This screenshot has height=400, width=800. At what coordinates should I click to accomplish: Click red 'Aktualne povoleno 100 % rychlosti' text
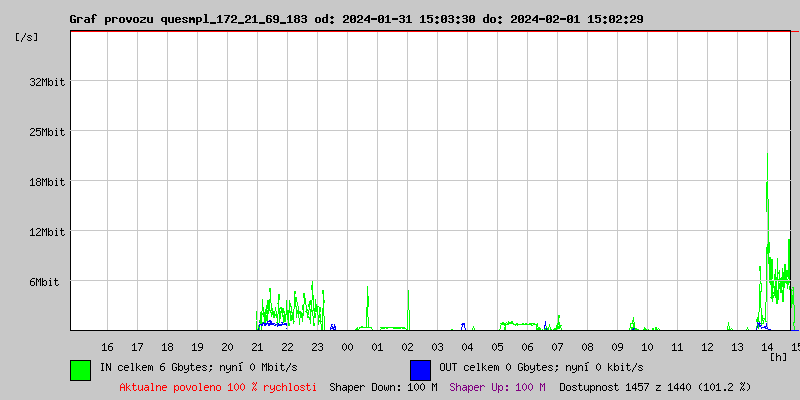[218, 387]
